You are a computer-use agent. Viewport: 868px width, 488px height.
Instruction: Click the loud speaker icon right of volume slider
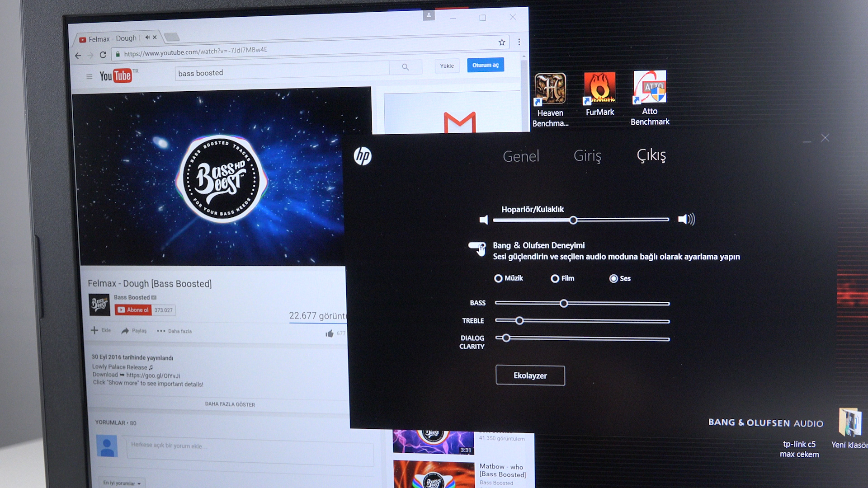pos(686,219)
